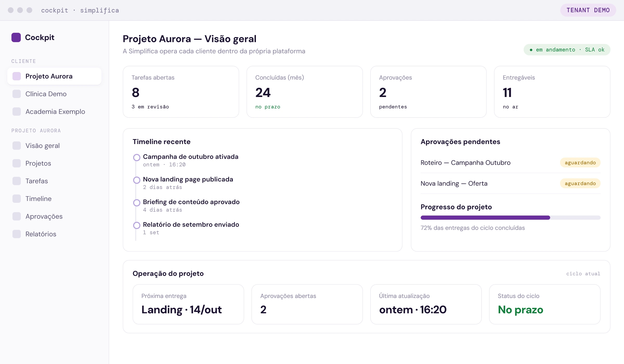The height and width of the screenshot is (364, 624).
Task: Click Roteiro — Campanha Outubro approval row
Action: 510,162
